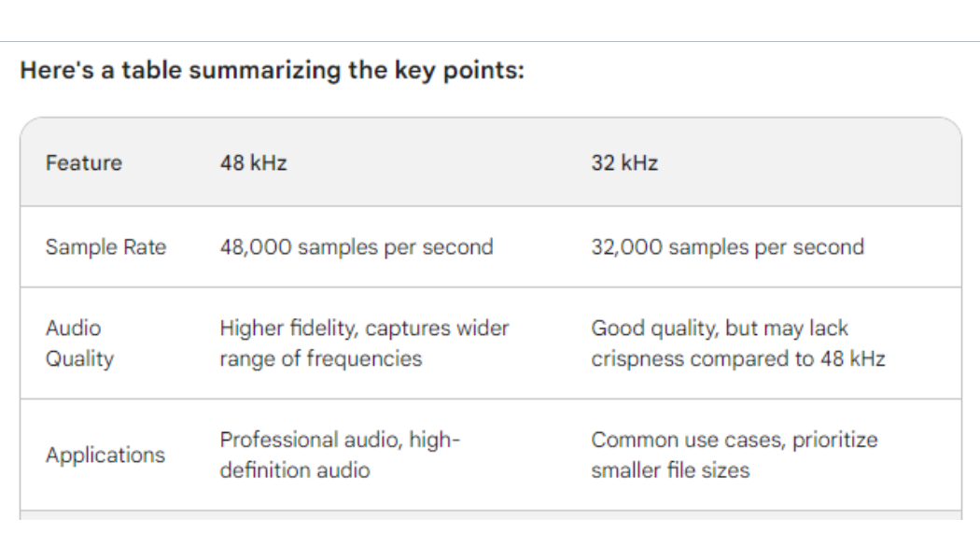This screenshot has height=560, width=980.
Task: Click the "Common use cases, prioritize" line
Action: pyautogui.click(x=735, y=440)
